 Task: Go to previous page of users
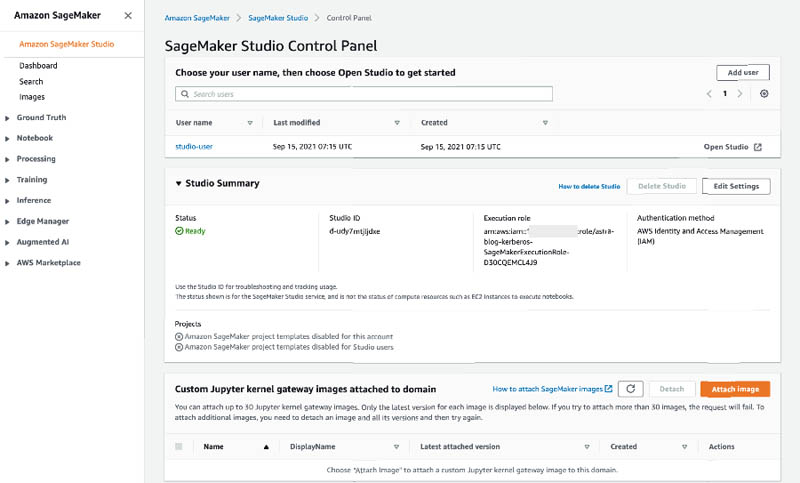pyautogui.click(x=709, y=94)
